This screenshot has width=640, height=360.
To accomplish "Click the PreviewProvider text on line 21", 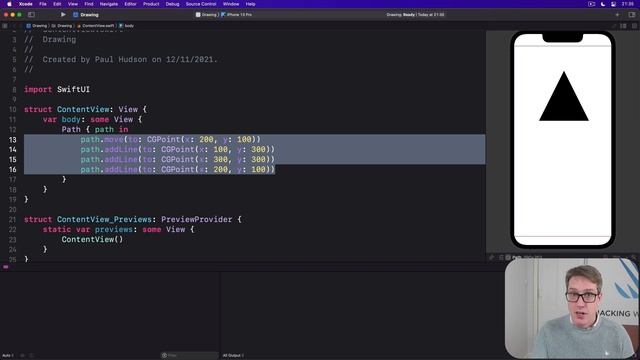I will point(196,220).
